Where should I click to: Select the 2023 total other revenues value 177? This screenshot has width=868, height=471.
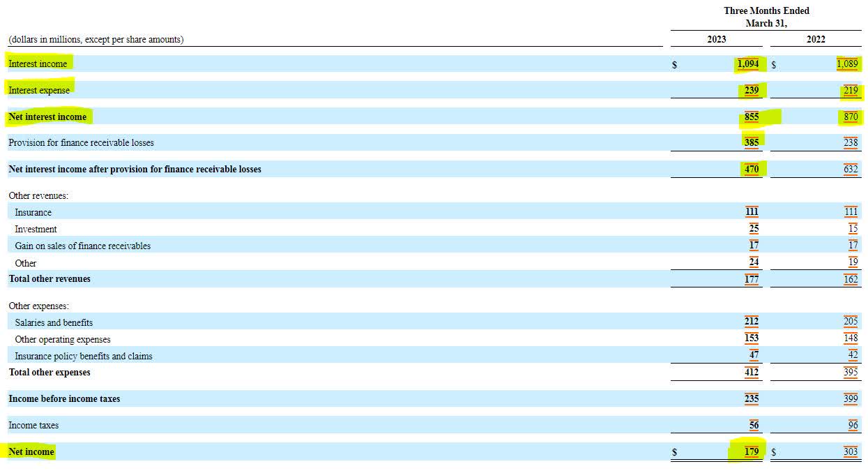tap(752, 279)
